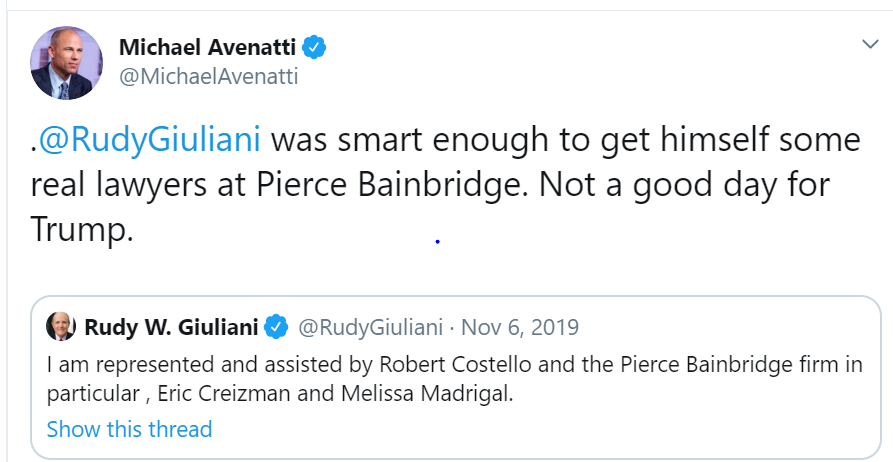Click the Michael Avenatti display name
The width and height of the screenshot is (893, 462).
coord(208,46)
